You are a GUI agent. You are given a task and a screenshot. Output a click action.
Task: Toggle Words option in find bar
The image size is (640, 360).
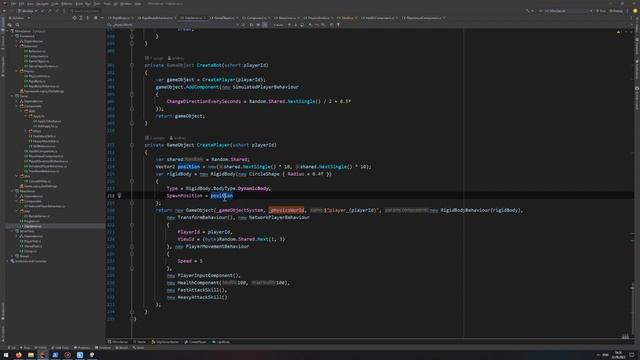[x=258, y=25]
